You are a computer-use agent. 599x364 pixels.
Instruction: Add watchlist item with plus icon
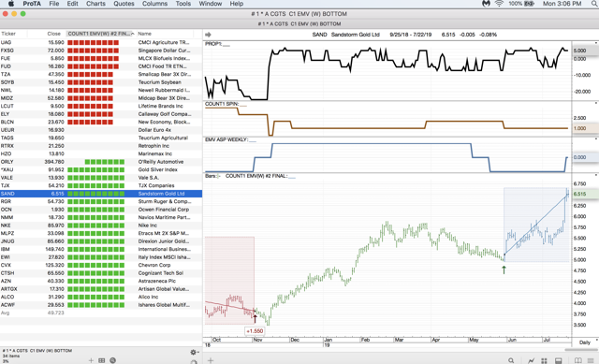click(91, 360)
